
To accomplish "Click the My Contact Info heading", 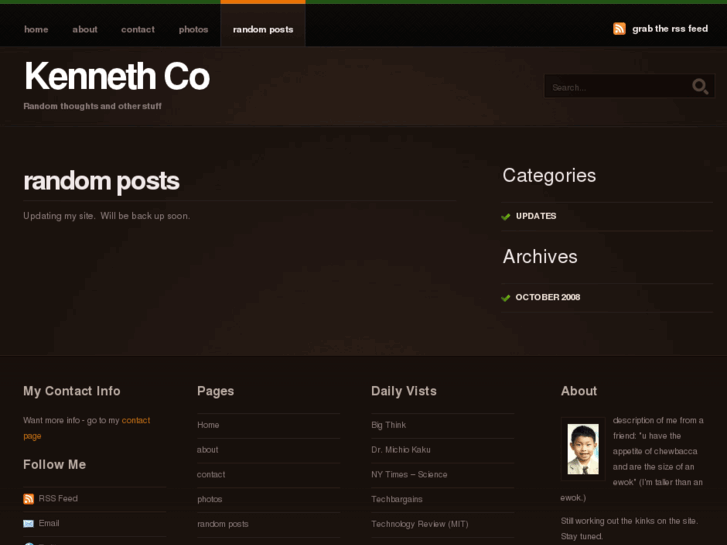I will point(72,391).
